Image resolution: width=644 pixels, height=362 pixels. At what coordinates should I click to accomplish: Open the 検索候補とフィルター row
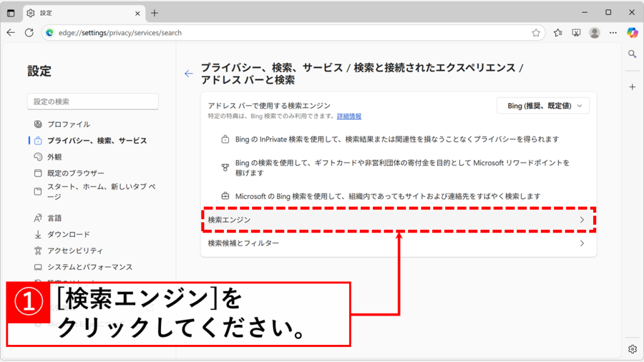click(x=398, y=243)
